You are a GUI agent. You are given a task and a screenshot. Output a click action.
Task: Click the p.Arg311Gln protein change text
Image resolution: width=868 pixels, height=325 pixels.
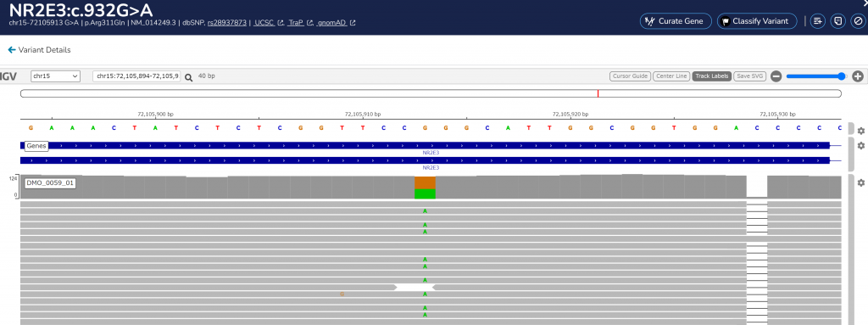105,23
